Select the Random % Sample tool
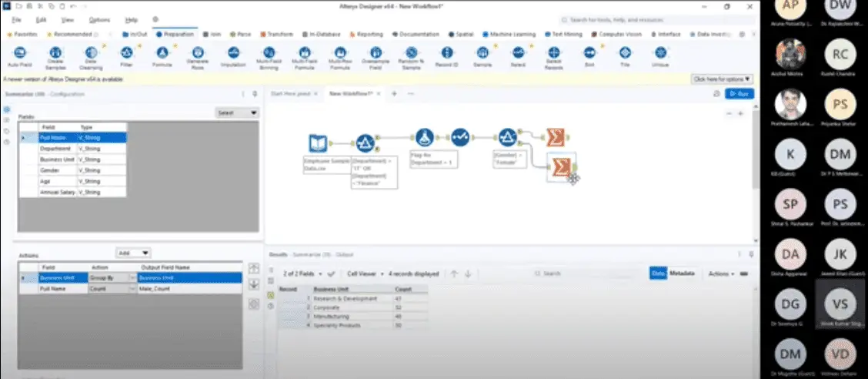Image resolution: width=868 pixels, height=379 pixels. (x=412, y=56)
